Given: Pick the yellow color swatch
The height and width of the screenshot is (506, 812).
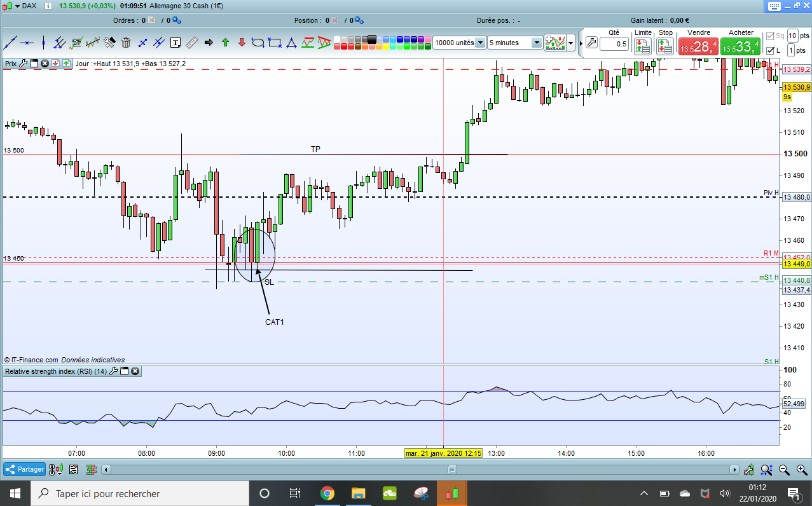Looking at the screenshot, I should pos(385,46).
